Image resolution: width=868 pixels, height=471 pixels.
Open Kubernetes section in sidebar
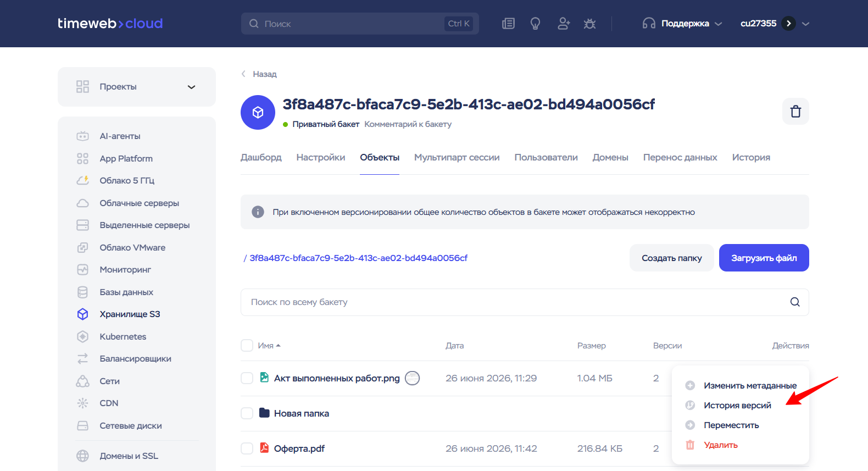click(x=123, y=336)
